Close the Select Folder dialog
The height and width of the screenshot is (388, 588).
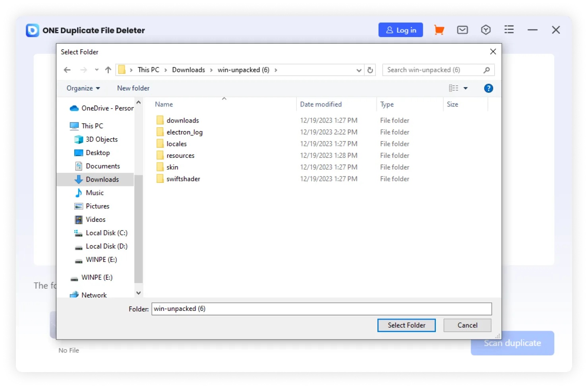click(x=493, y=52)
